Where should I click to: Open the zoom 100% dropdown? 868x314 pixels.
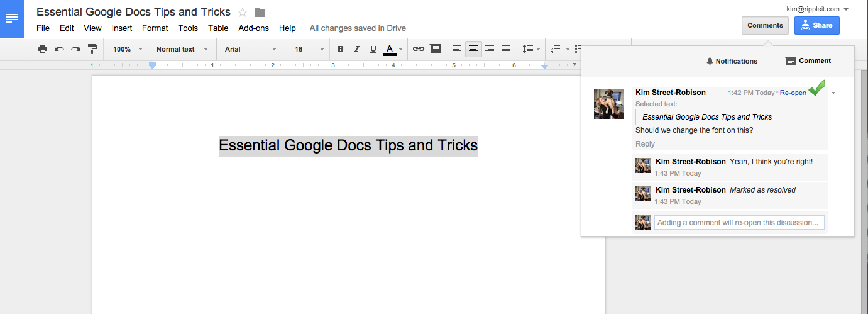click(128, 49)
